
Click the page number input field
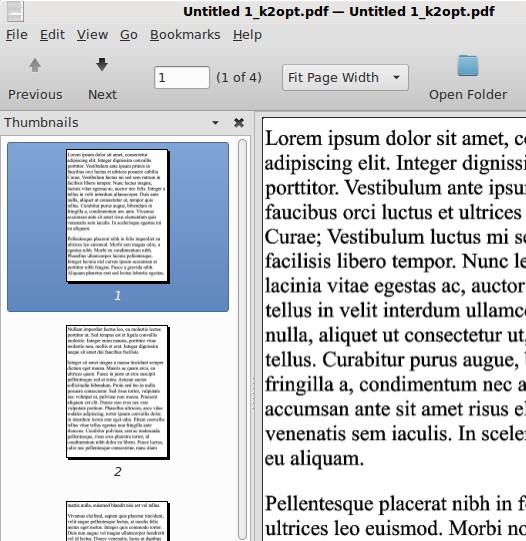point(182,78)
